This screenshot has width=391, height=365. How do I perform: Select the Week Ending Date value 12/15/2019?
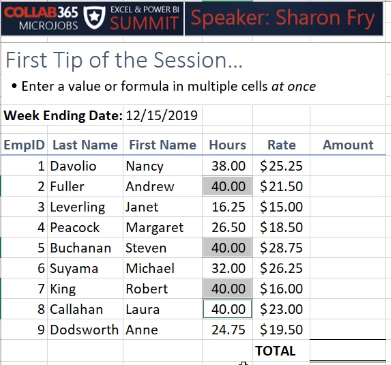pyautogui.click(x=162, y=115)
